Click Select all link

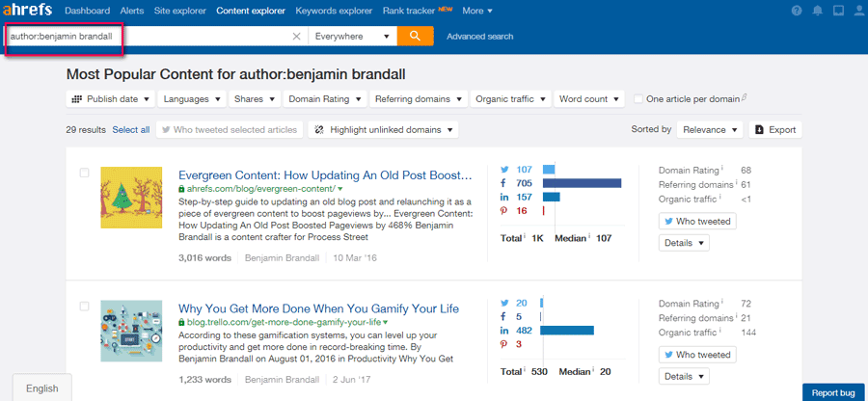(x=130, y=130)
